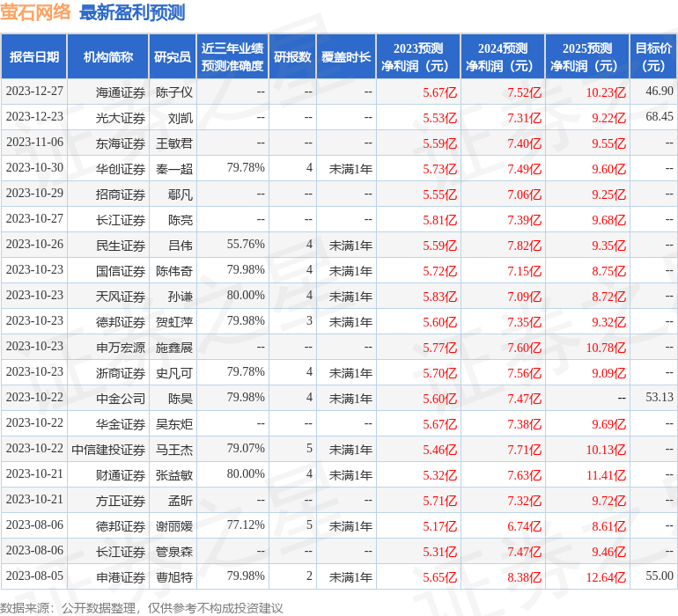This screenshot has height=616, width=678.
Task: Click researcher name 刘凯
Action: point(181,118)
